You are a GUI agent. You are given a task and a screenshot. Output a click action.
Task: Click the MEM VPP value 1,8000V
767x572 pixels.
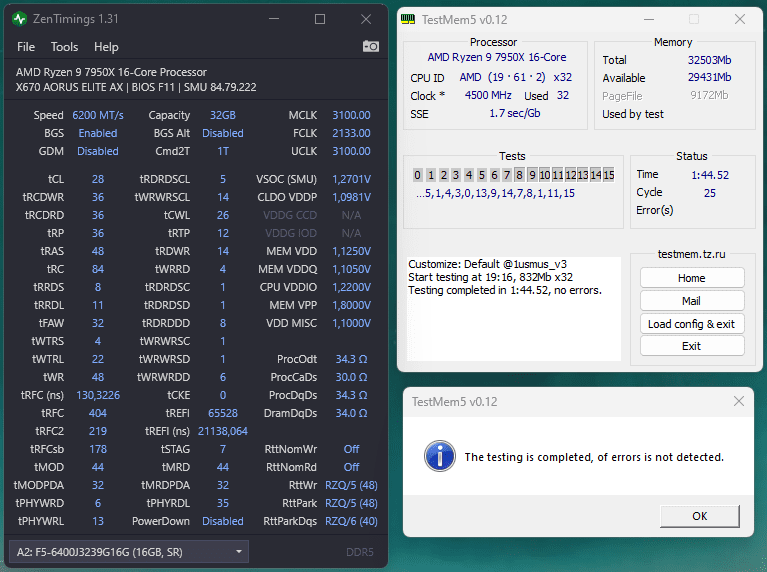351,305
